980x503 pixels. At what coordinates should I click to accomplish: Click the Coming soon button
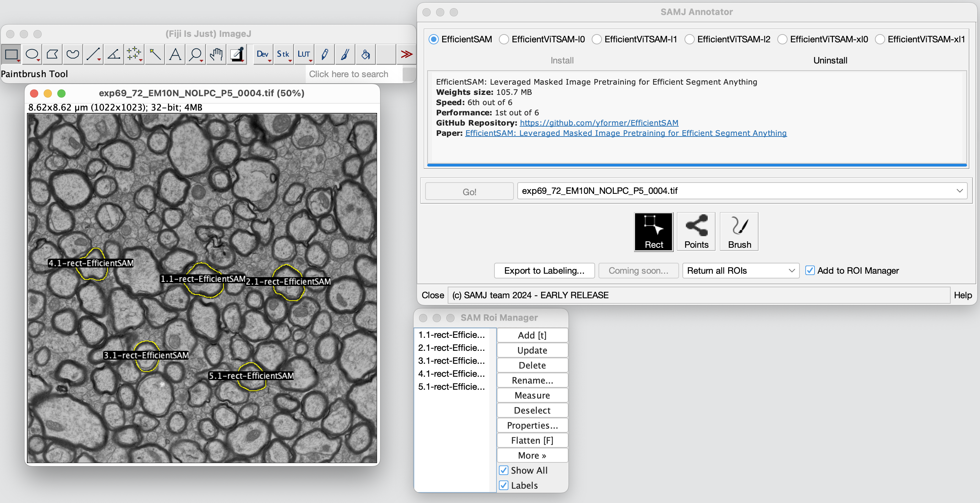coord(638,271)
